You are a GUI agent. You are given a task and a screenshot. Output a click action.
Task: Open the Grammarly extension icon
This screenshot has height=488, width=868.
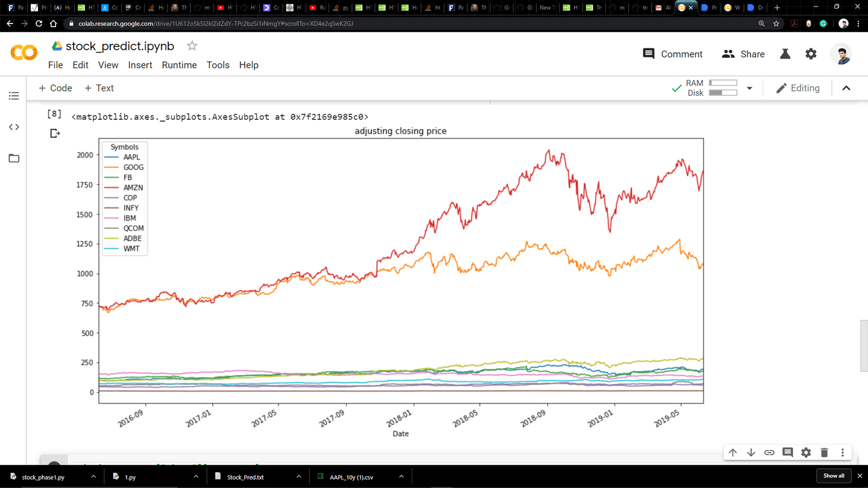[x=823, y=23]
